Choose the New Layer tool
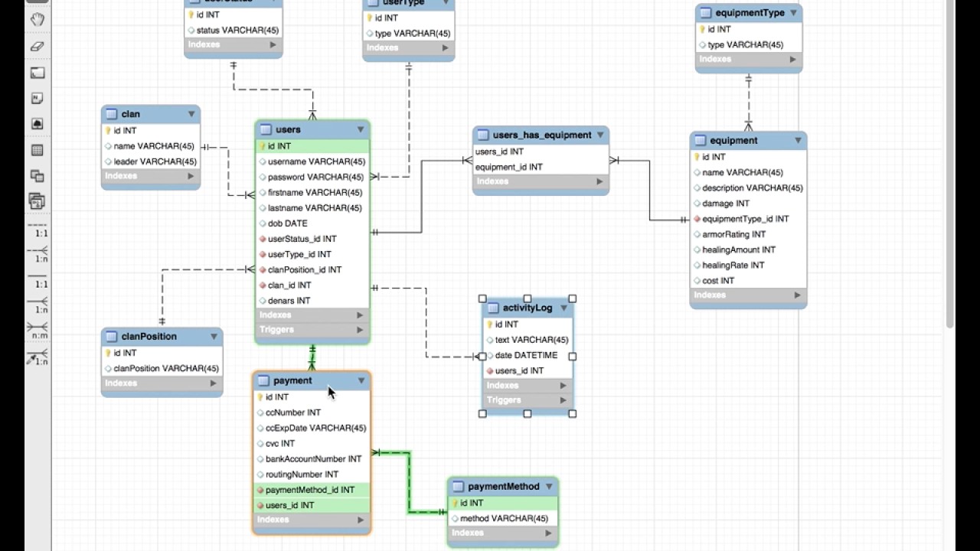The image size is (980, 551). click(37, 73)
